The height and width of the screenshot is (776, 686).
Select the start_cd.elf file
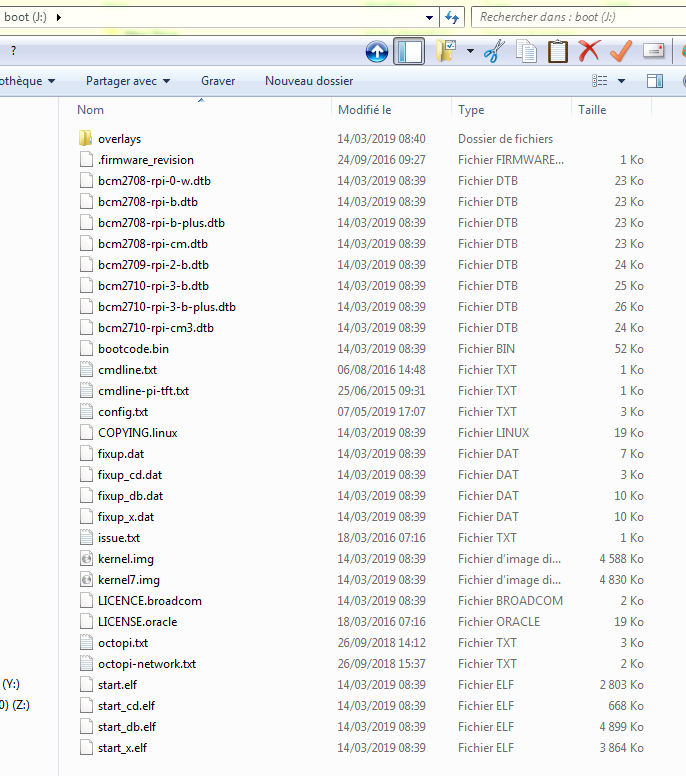126,706
